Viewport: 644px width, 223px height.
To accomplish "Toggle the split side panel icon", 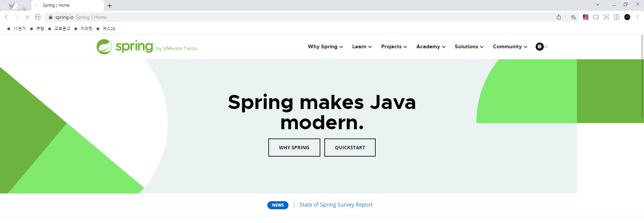I will [x=616, y=17].
